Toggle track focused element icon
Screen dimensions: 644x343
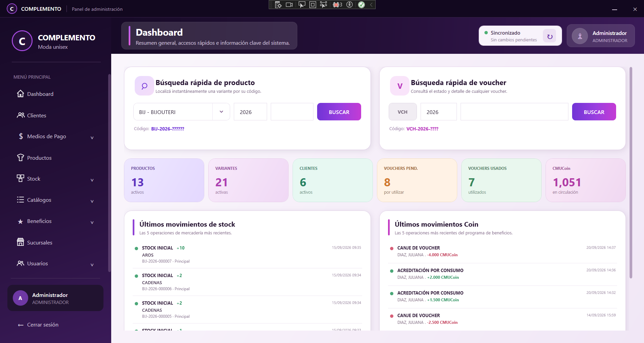point(324,5)
